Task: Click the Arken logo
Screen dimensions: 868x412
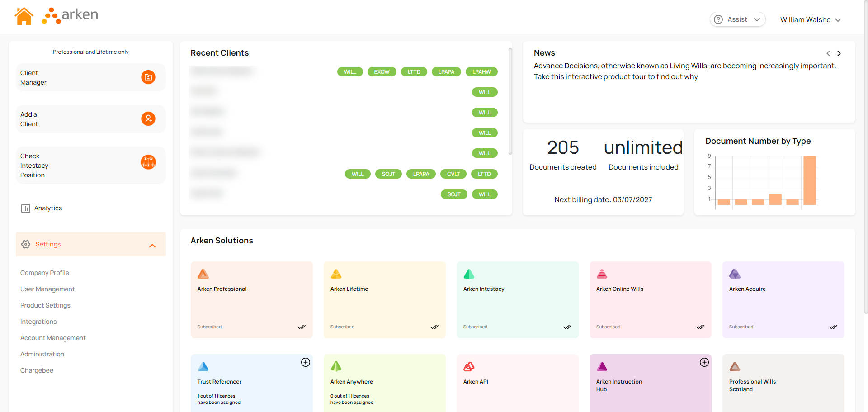Action: click(x=70, y=15)
